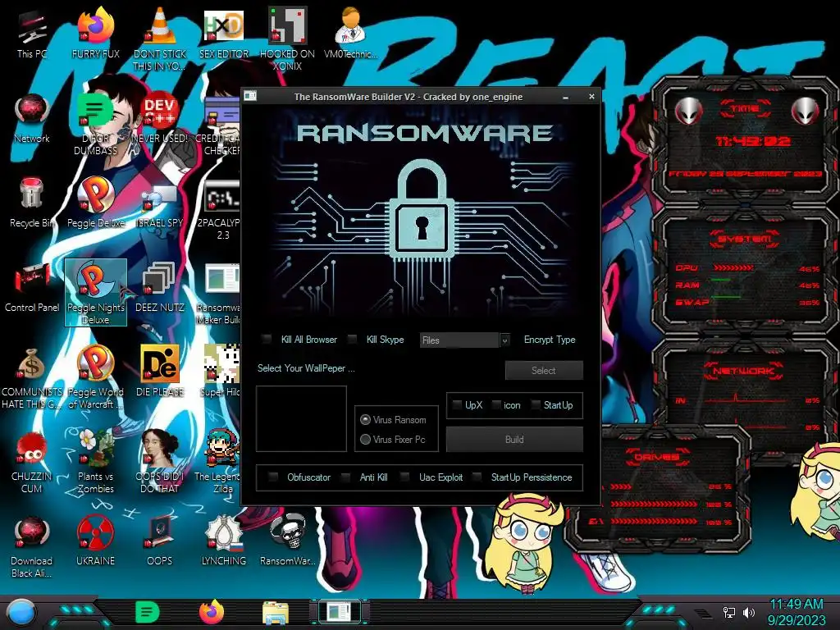Viewport: 840px width, 630px height.
Task: Select the Virus Ransom radio button
Action: (x=365, y=419)
